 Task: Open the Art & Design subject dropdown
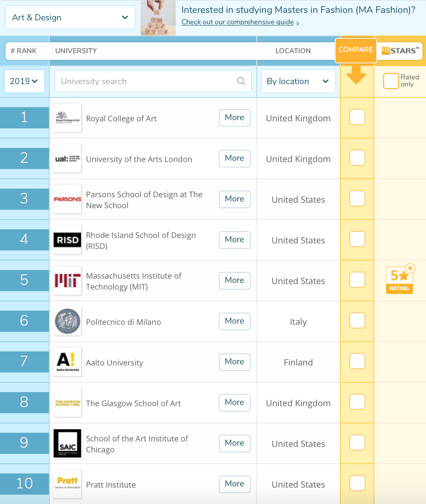(x=70, y=18)
